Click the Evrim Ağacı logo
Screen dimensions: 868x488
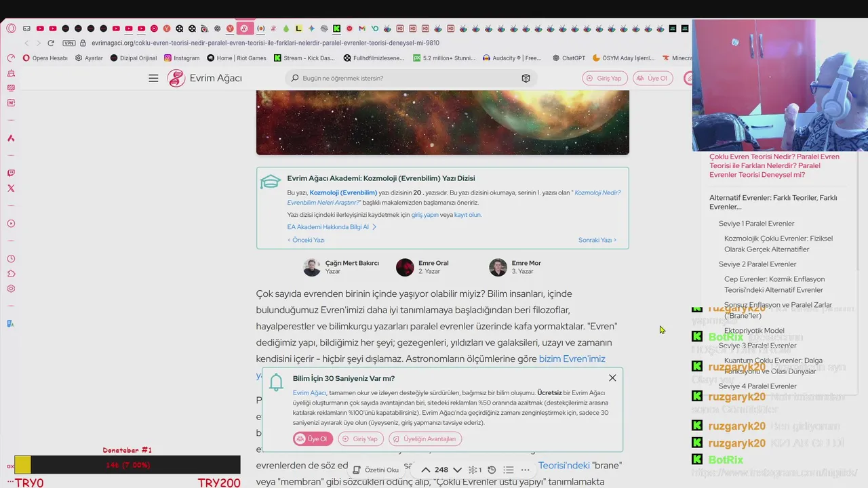point(205,78)
